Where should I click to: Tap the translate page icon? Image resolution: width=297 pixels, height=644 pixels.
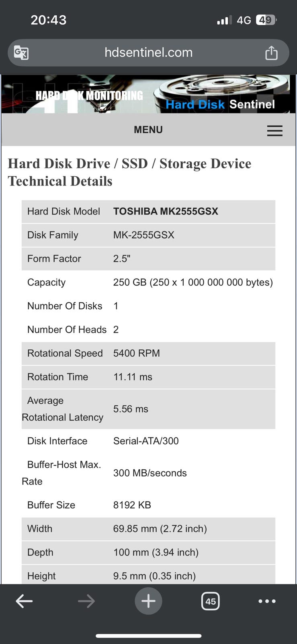(x=21, y=53)
